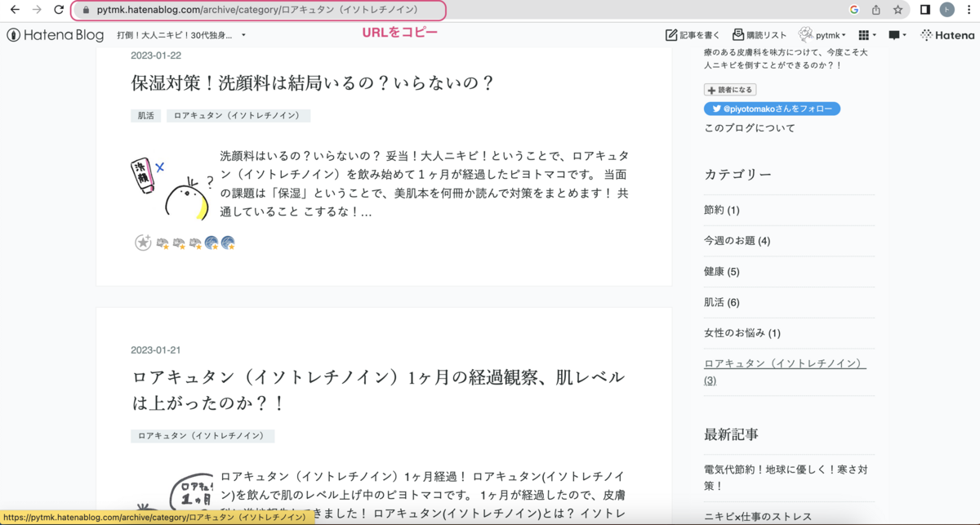This screenshot has height=525, width=980.
Task: Click the date 2023-01-21
Action: (156, 350)
